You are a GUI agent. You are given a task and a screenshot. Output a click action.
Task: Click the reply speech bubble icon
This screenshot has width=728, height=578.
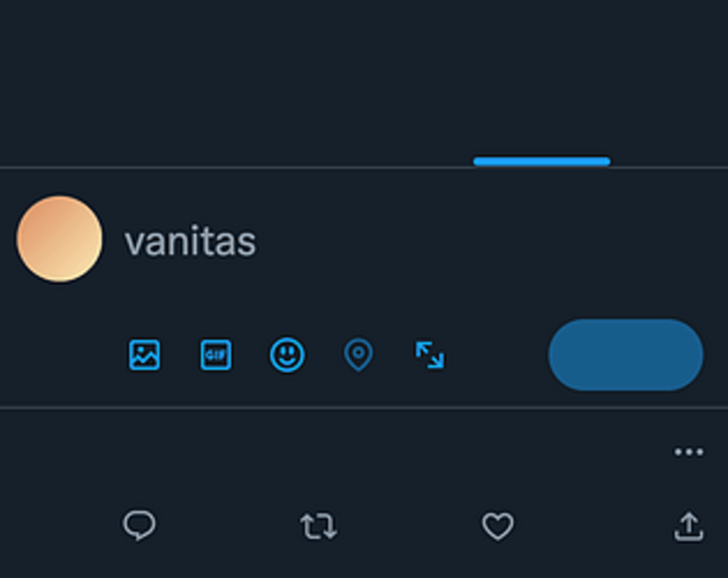click(x=139, y=525)
